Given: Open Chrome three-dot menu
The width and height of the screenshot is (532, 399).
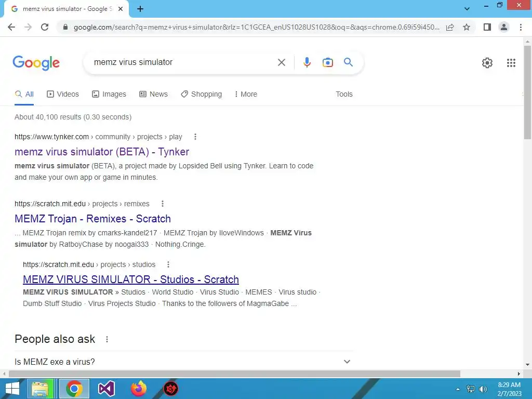Looking at the screenshot, I should point(521,27).
